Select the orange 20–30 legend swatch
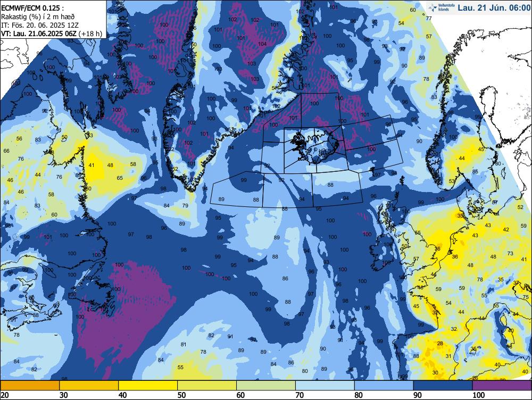 point(30,386)
